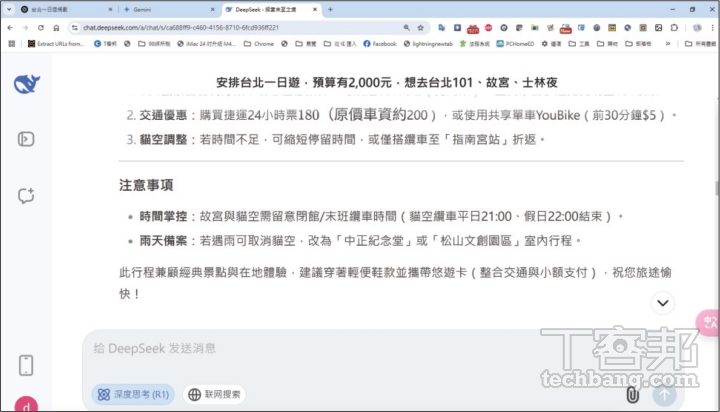Expand the Chrome bookmarks folder
This screenshot has width=720, height=412.
click(x=259, y=44)
